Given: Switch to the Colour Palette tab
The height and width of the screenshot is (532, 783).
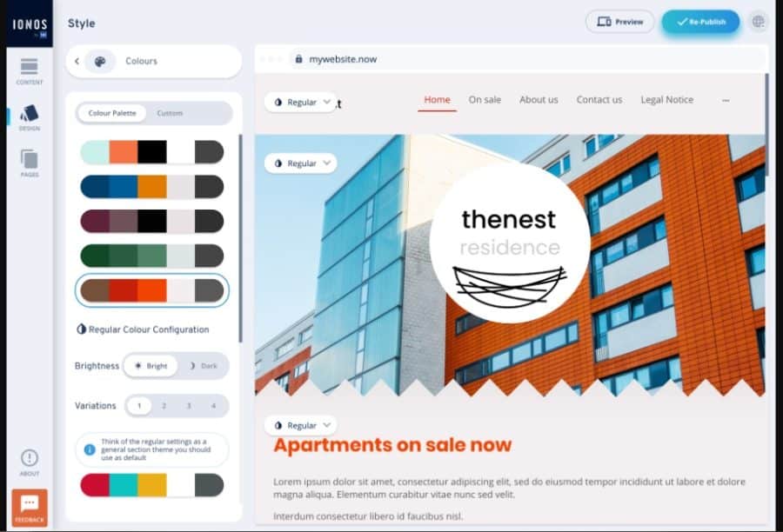Looking at the screenshot, I should tap(112, 113).
